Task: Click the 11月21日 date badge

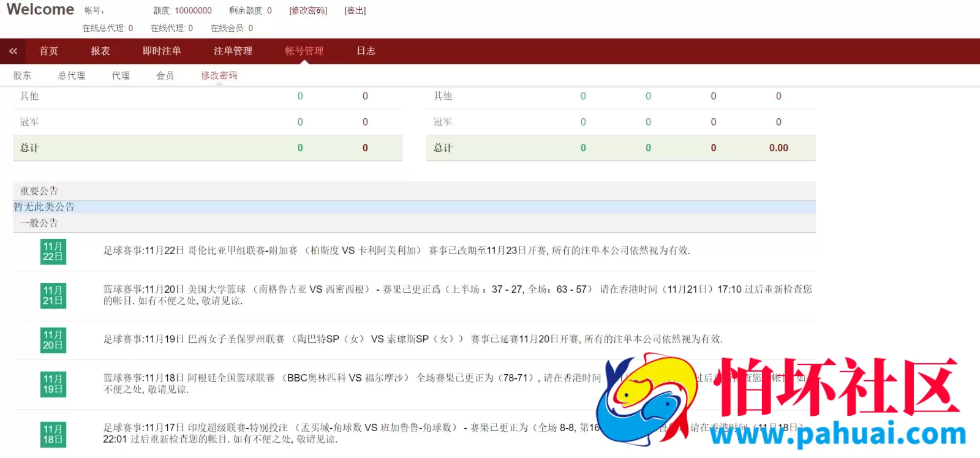Action: tap(53, 296)
